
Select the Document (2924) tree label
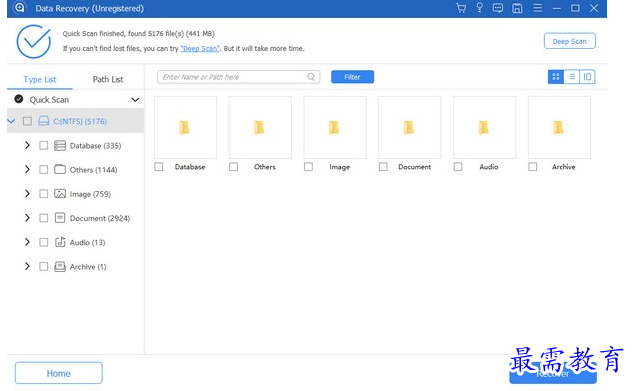tap(100, 218)
